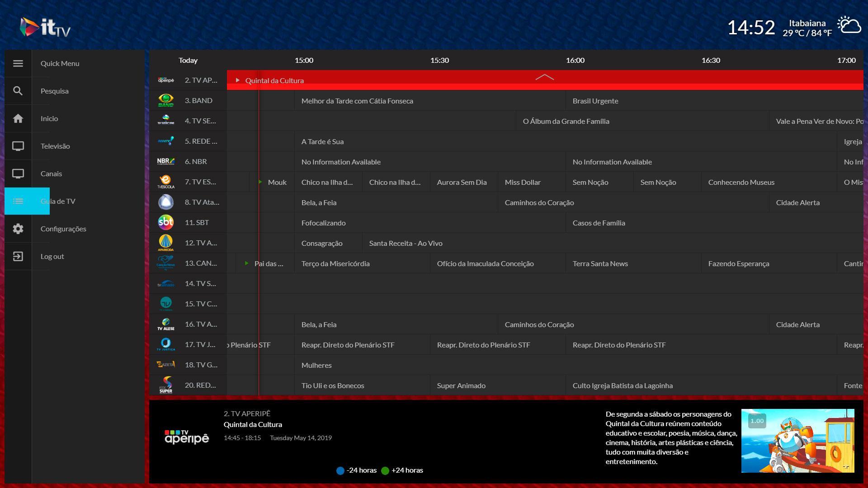868x488 pixels.
Task: Select Fofocalizando on SBT
Action: pyautogui.click(x=430, y=223)
